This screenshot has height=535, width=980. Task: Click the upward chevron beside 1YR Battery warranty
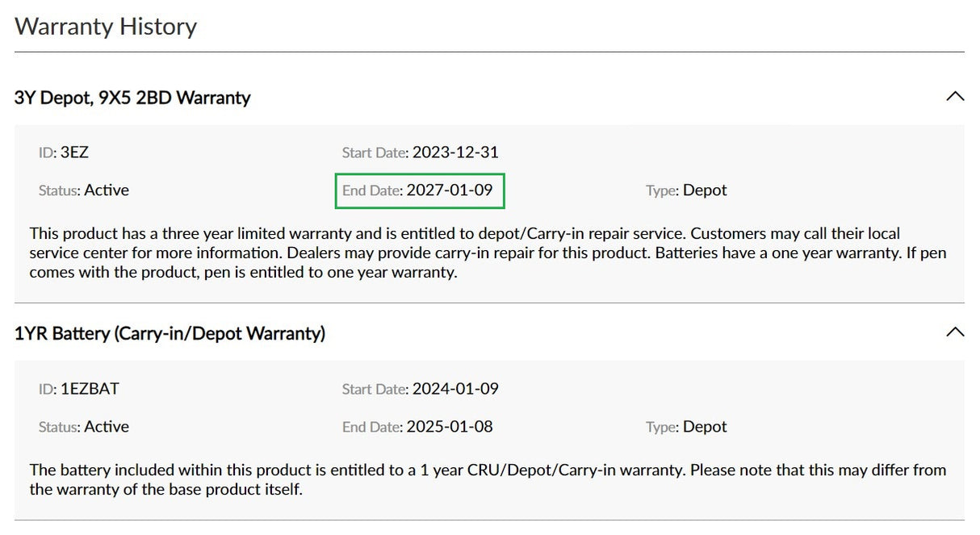click(x=956, y=331)
